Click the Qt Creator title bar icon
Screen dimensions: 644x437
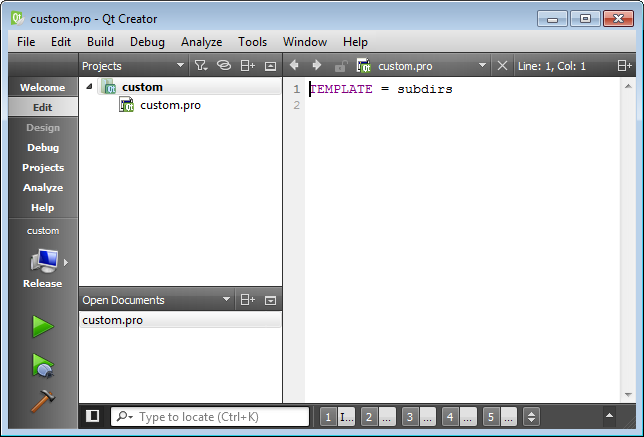[18, 18]
